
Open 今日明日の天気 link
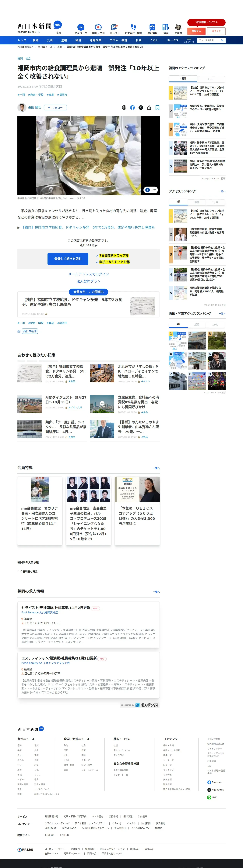(29, 571)
